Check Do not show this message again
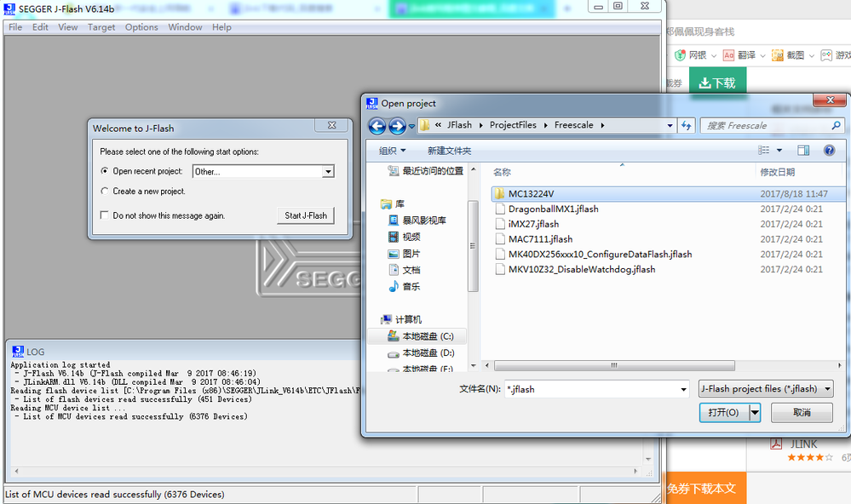 point(104,215)
